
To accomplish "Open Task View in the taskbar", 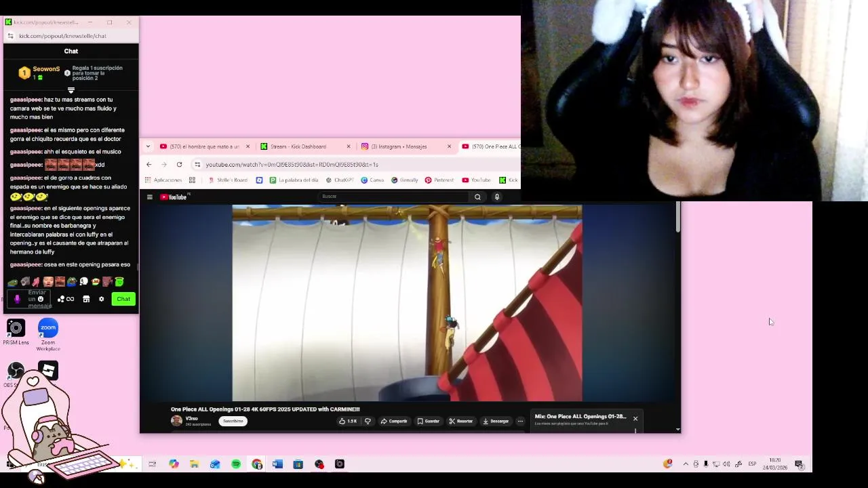I will click(152, 464).
